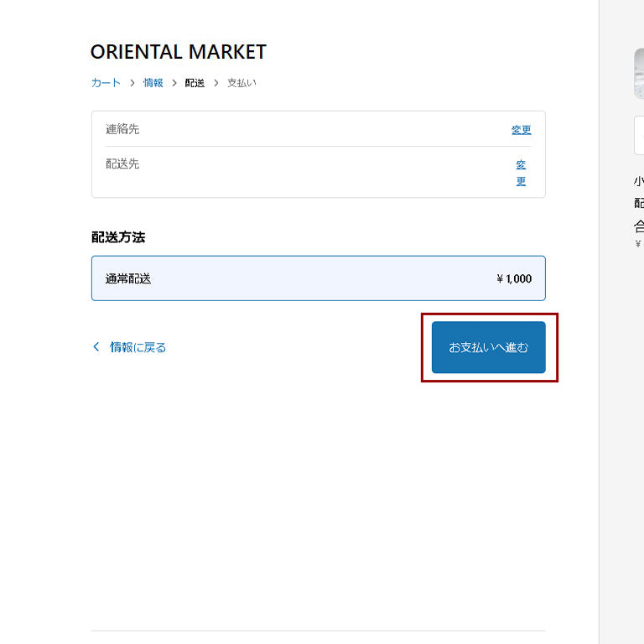Click the ¥1,000 shipping price
Viewport: 644px width, 644px height.
(x=514, y=279)
